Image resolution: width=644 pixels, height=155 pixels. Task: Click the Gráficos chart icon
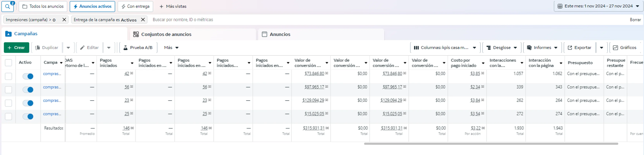pos(616,47)
